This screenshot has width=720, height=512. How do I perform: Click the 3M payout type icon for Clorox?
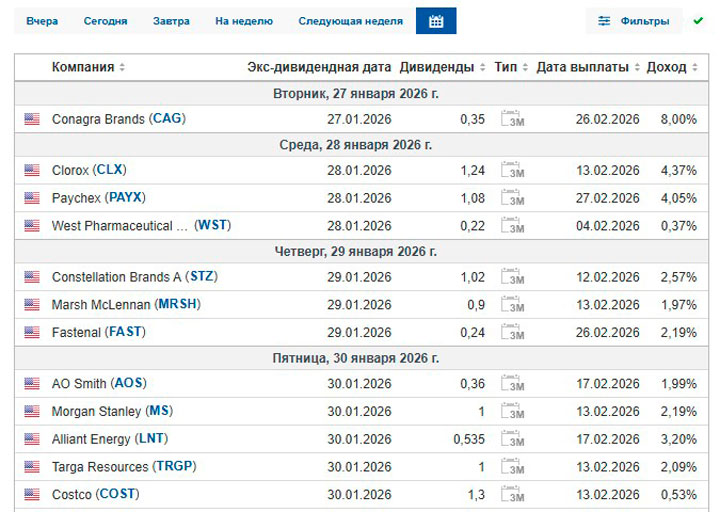[x=512, y=171]
